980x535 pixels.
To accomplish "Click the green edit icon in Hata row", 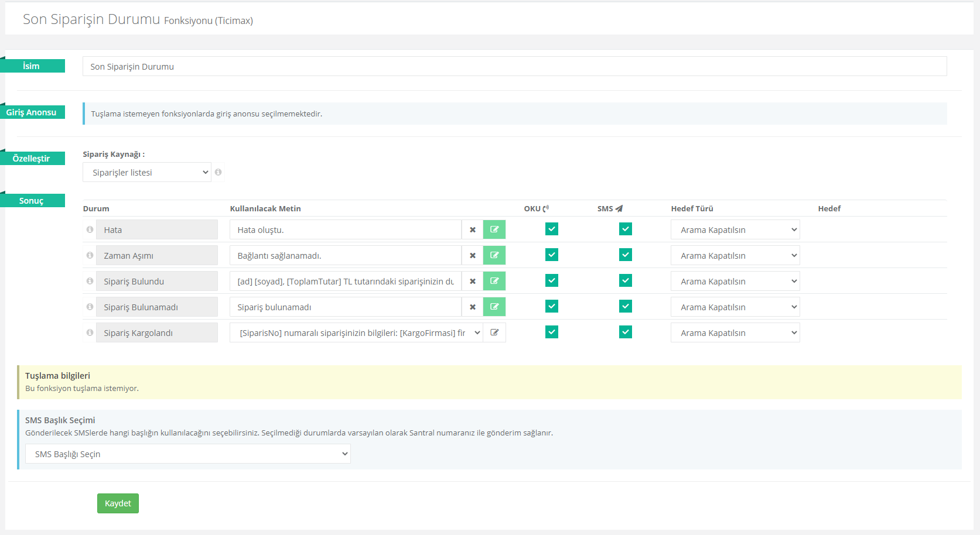I will [x=494, y=229].
